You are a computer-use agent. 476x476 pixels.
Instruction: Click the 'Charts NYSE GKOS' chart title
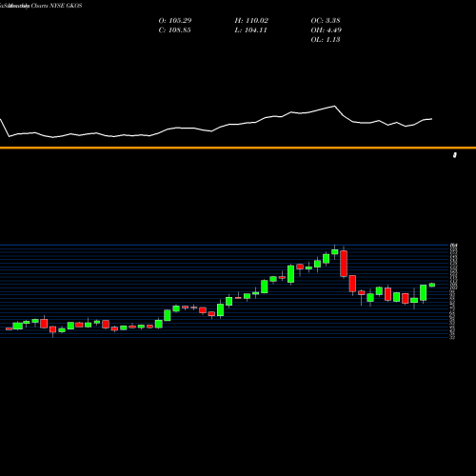(56, 6)
